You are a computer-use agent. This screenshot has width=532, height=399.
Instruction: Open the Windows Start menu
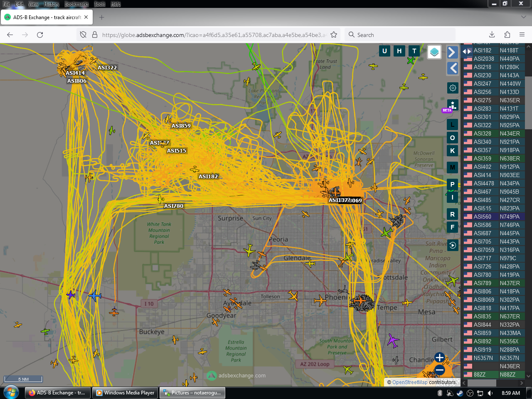pos(11,392)
